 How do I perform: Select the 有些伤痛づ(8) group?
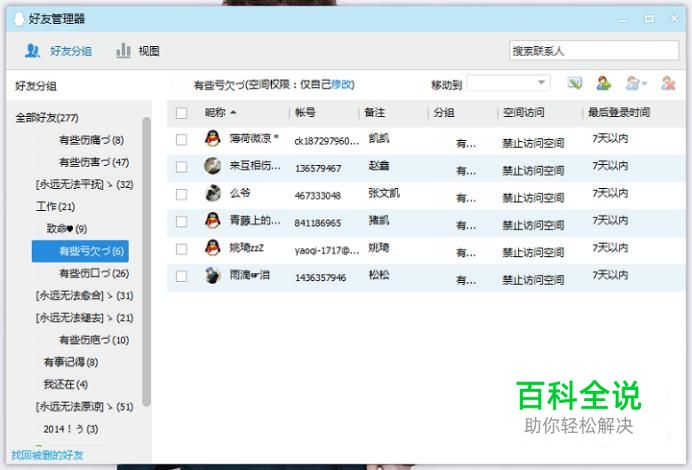click(91, 140)
